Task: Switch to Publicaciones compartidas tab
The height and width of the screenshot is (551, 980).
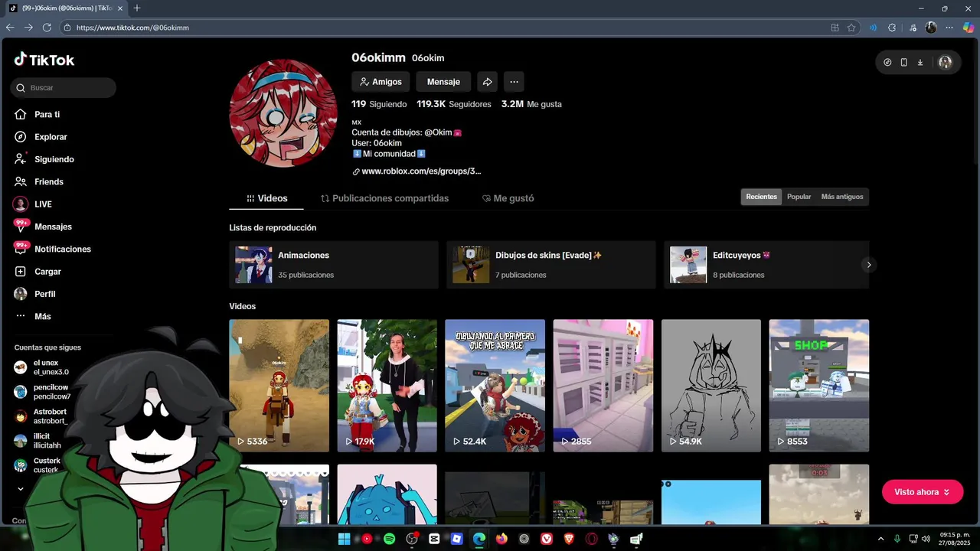Action: point(384,198)
